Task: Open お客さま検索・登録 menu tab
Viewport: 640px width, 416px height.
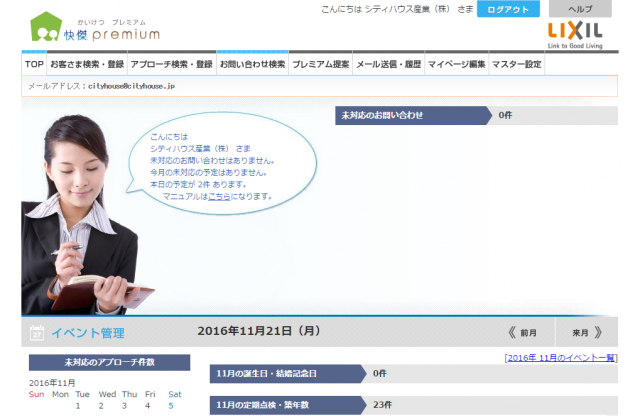Action: [x=87, y=64]
